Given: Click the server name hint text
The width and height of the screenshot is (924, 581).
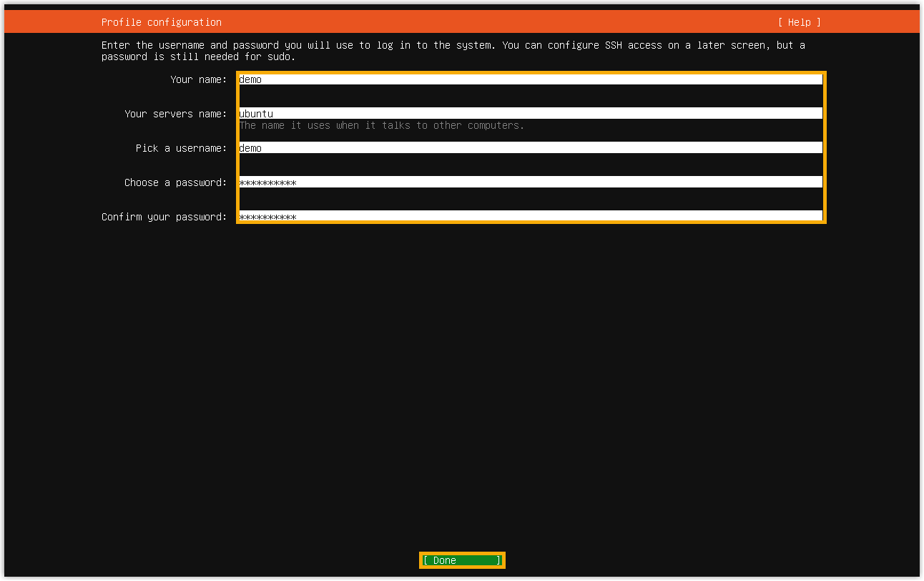Looking at the screenshot, I should [x=381, y=126].
